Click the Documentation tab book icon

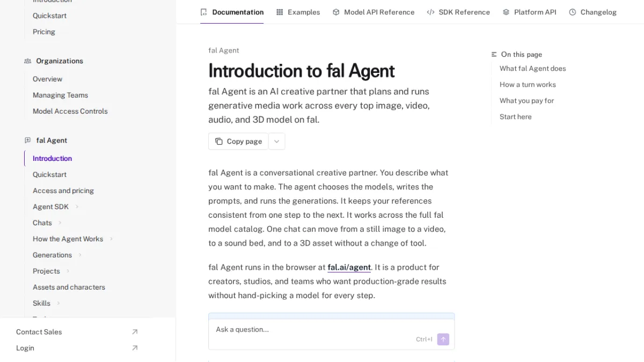203,12
